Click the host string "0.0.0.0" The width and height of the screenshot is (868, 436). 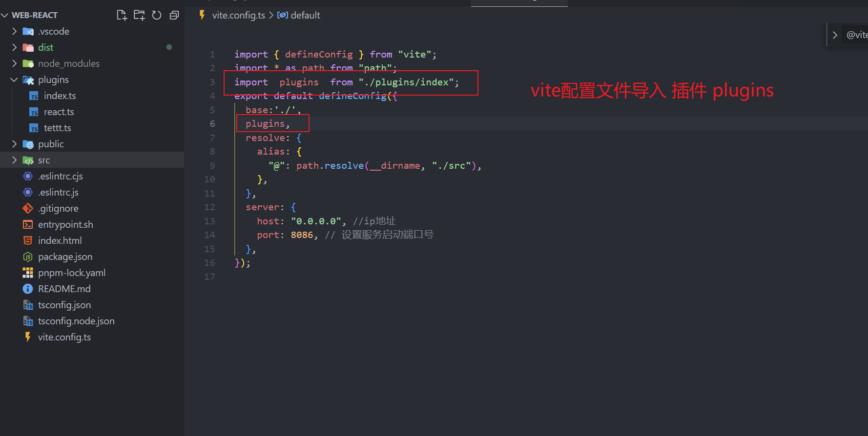click(x=316, y=221)
